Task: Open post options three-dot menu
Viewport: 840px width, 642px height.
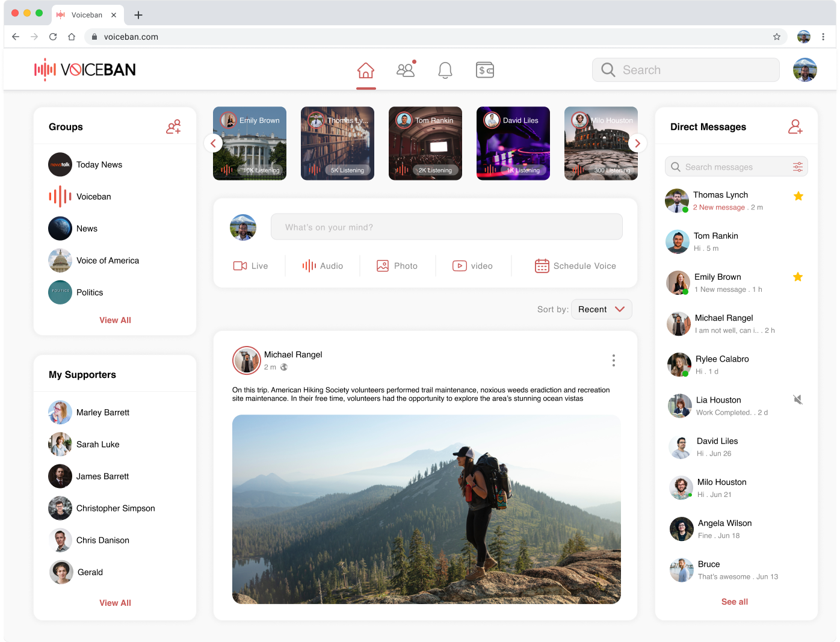Action: tap(613, 360)
